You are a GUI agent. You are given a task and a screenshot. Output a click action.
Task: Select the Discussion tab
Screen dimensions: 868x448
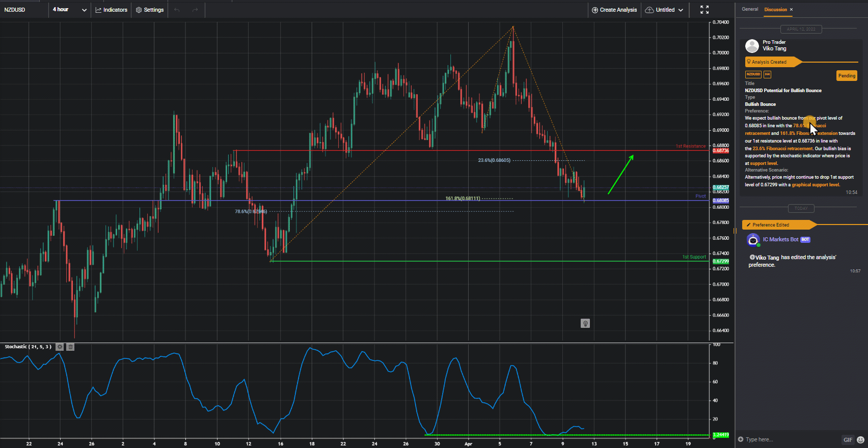coord(775,9)
